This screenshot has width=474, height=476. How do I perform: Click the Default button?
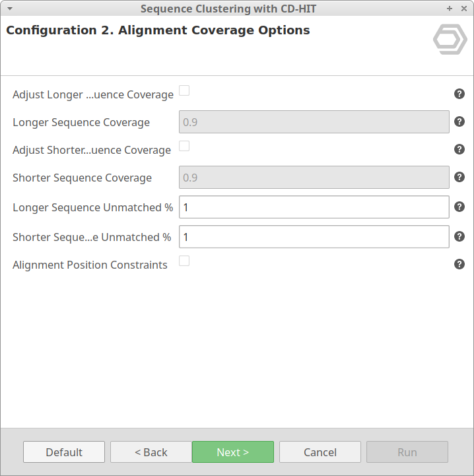[x=64, y=452]
